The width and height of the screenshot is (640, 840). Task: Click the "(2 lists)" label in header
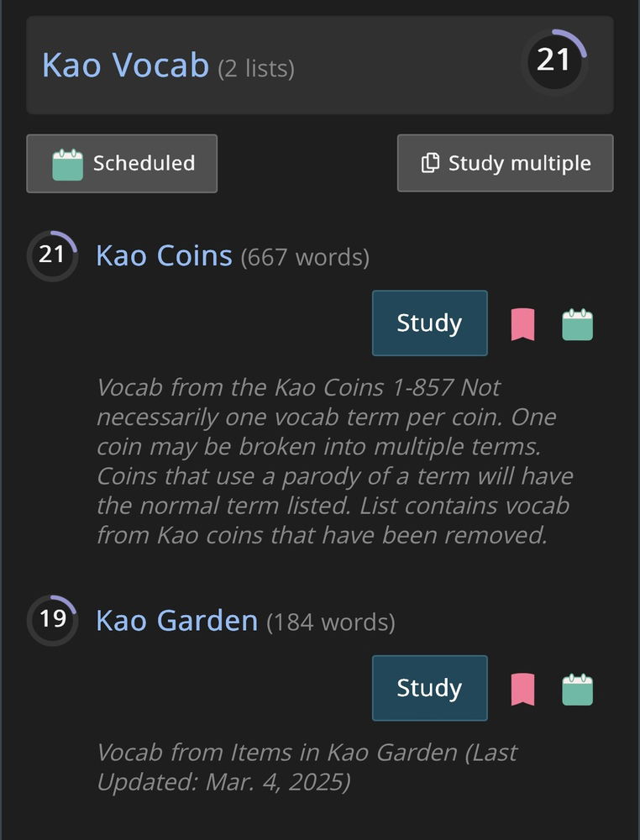tap(256, 68)
